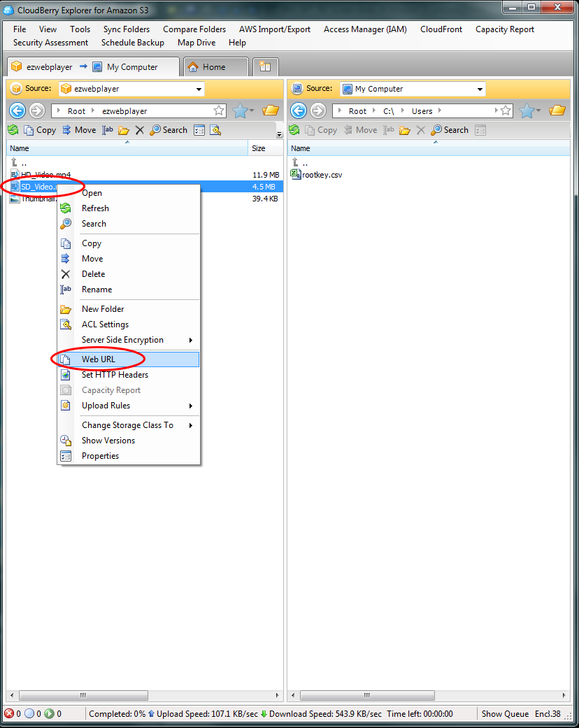Click new folder icon in left toolbar
The width and height of the screenshot is (579, 728).
124,130
